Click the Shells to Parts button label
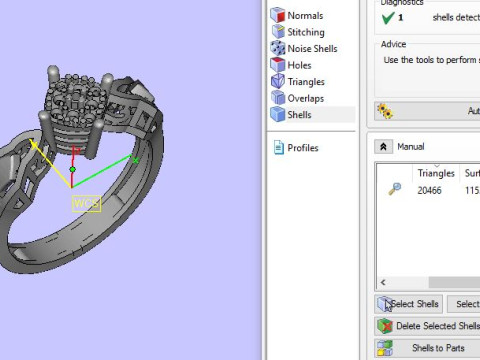The width and height of the screenshot is (480, 360). [438, 348]
